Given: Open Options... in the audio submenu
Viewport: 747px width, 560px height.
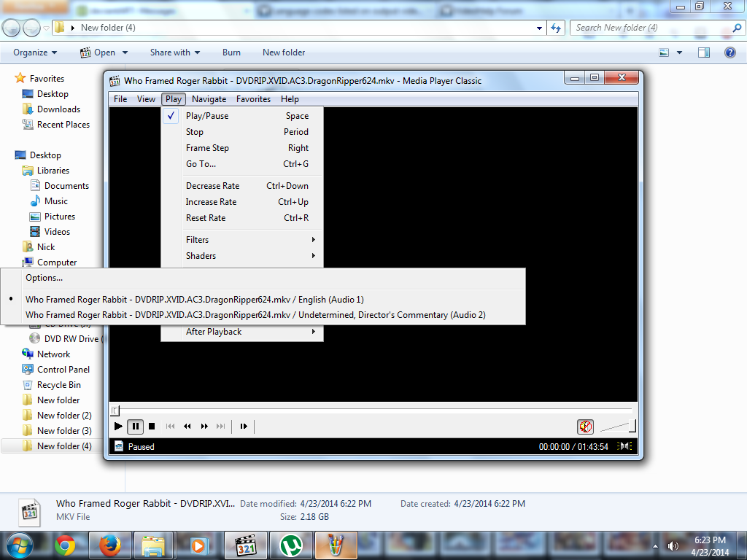Looking at the screenshot, I should coord(263,278).
